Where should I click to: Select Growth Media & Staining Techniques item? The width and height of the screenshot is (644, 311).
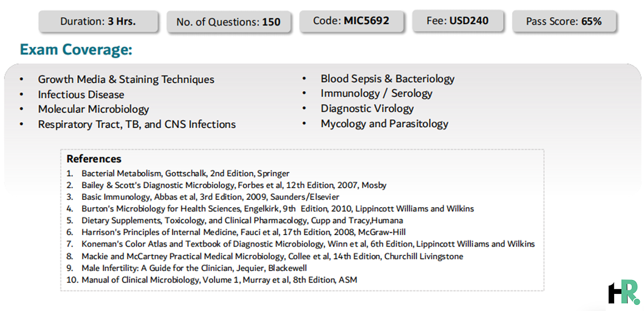click(x=126, y=80)
